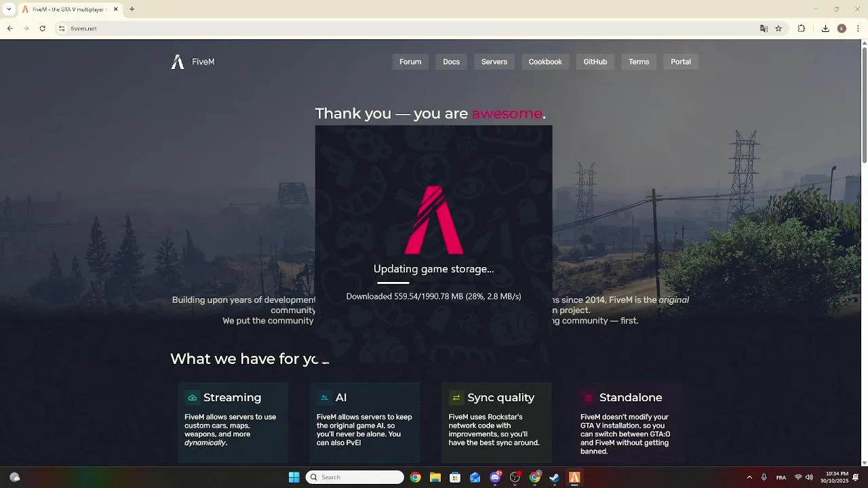Screen dimensions: 868x488
Task: Open Discord from the taskbar
Action: 496,477
